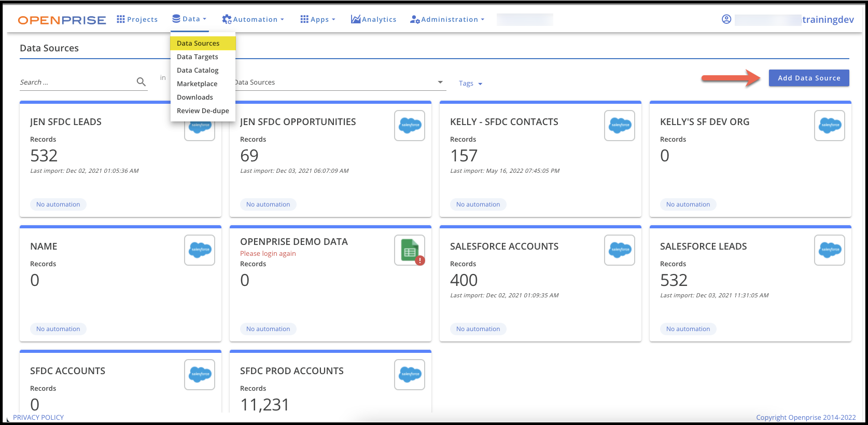This screenshot has height=425, width=868.
Task: Open KELLY'S SF DEV ORG title
Action: coord(705,122)
